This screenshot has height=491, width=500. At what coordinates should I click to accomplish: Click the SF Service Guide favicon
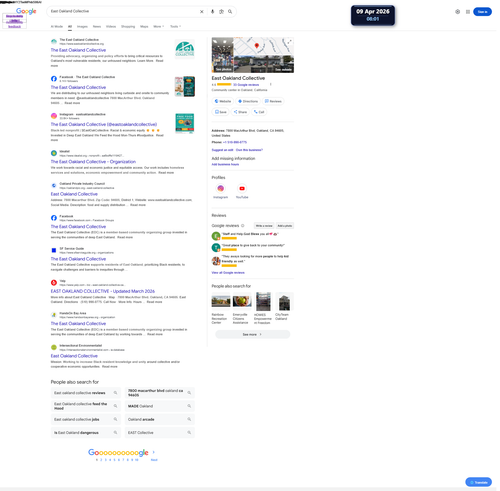[54, 250]
